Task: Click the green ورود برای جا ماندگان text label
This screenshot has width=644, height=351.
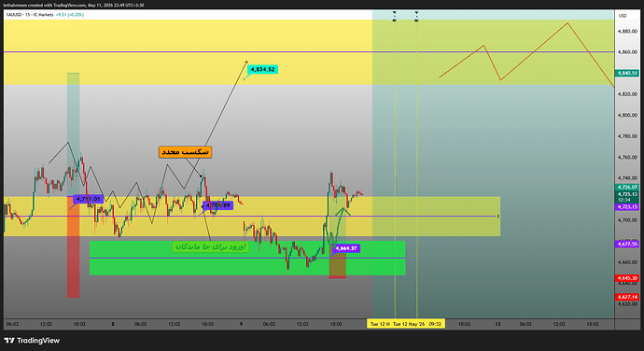Action: [210, 246]
